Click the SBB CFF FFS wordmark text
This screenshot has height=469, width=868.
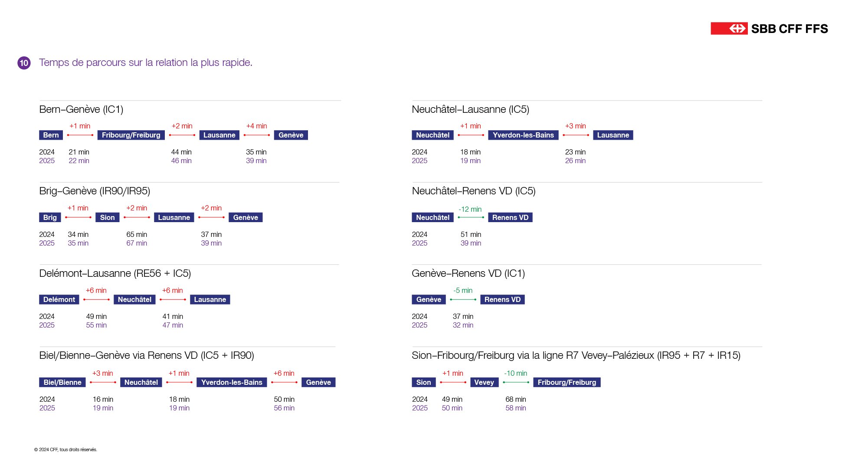789,29
